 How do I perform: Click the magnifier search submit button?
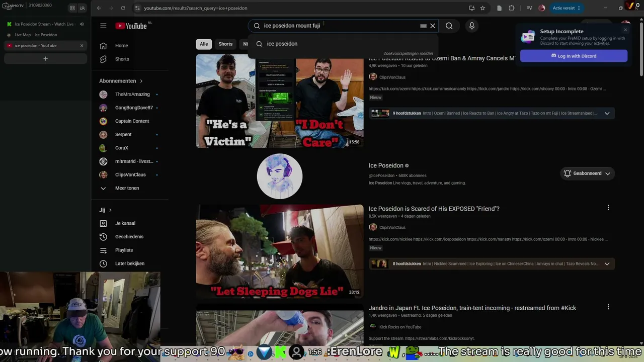click(449, 26)
